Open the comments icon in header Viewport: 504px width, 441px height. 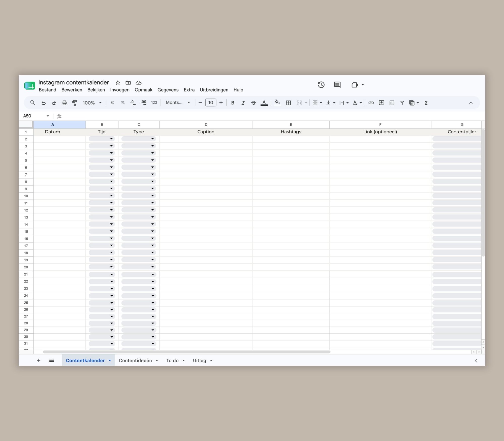[x=337, y=85]
